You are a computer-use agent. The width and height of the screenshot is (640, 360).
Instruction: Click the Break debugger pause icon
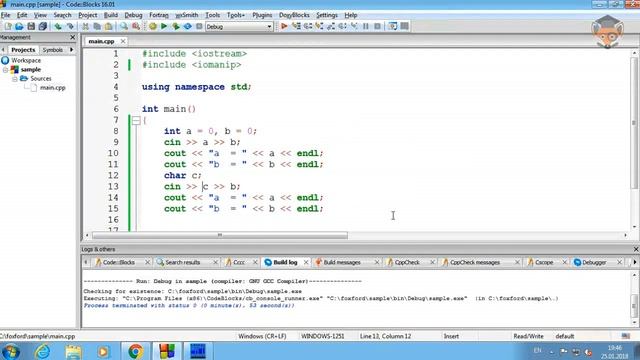(366, 27)
